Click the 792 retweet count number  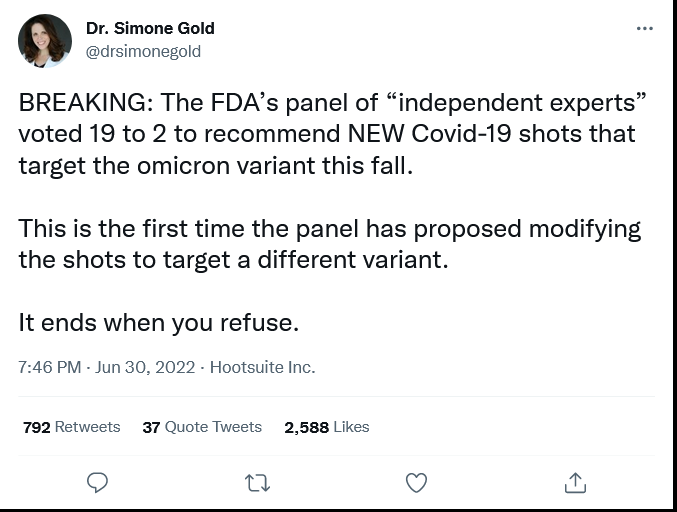coord(37,427)
